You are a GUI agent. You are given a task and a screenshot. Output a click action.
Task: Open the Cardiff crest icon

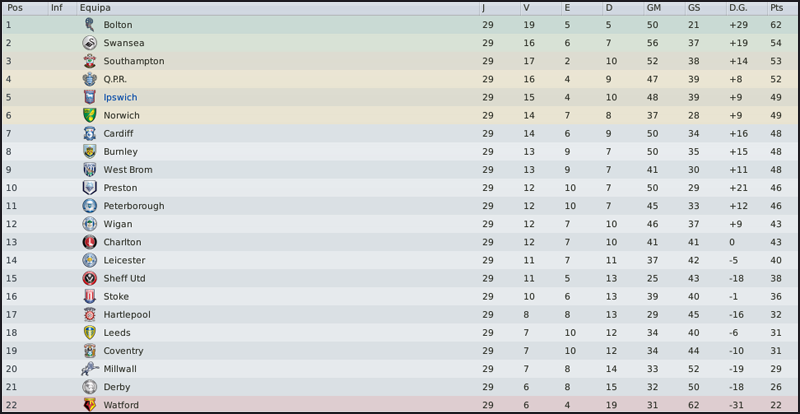(x=89, y=133)
